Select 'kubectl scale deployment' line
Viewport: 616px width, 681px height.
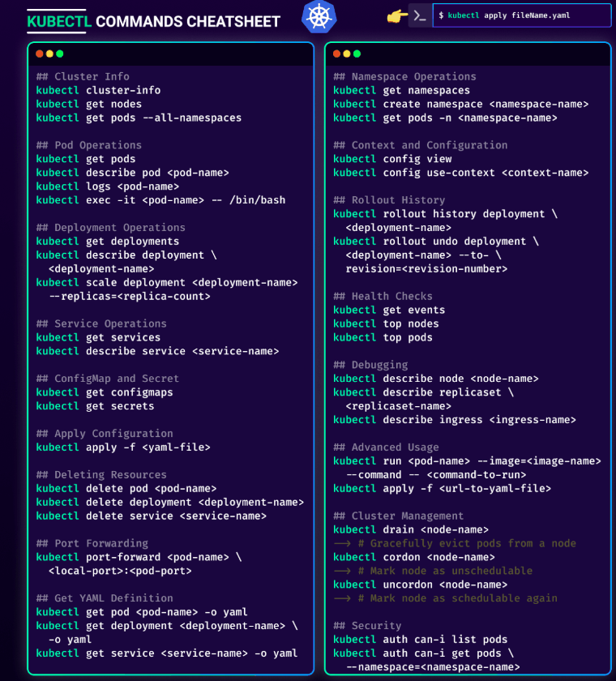[167, 283]
